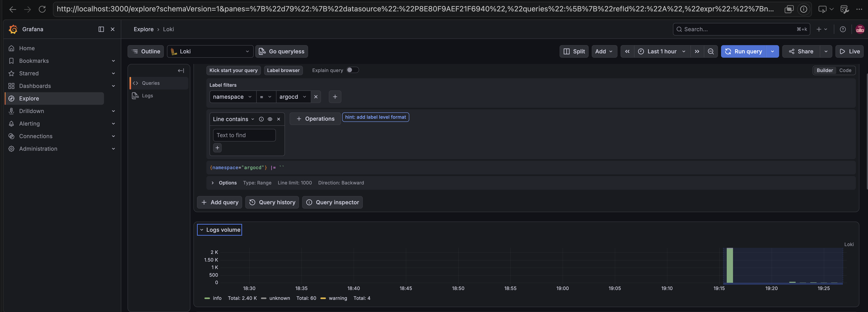Expand the Alerting section chevron
The width and height of the screenshot is (868, 312).
point(113,124)
